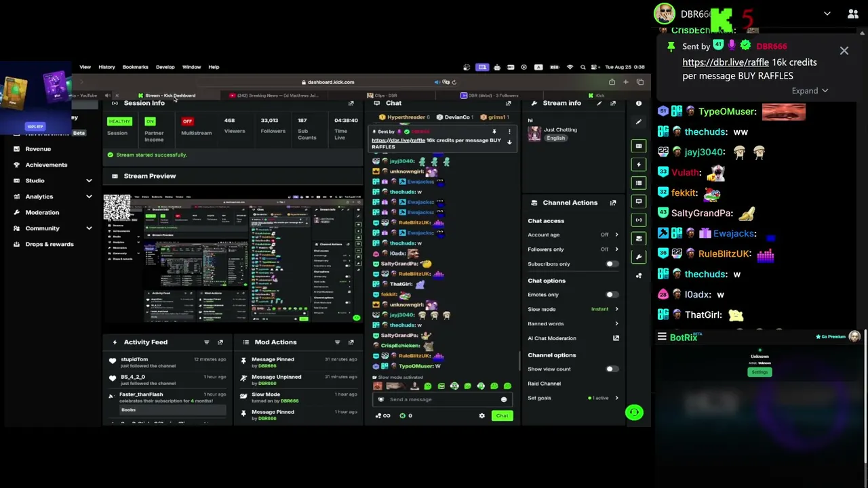Click Go Premium in BotRix
This screenshot has width=868, height=488.
tap(831, 337)
